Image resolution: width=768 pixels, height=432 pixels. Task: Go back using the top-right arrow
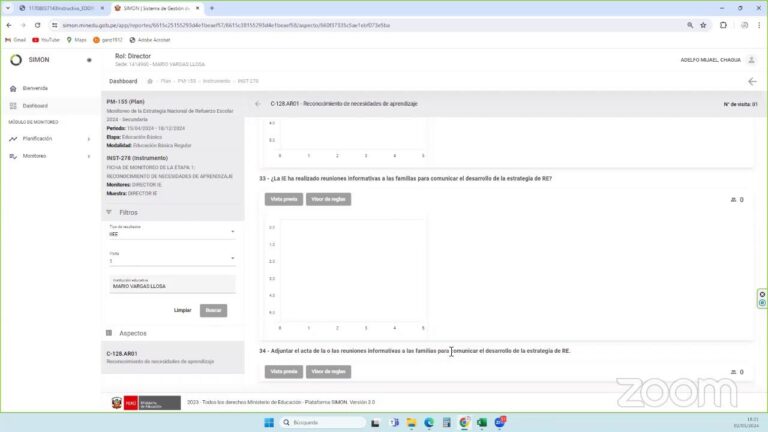752,81
